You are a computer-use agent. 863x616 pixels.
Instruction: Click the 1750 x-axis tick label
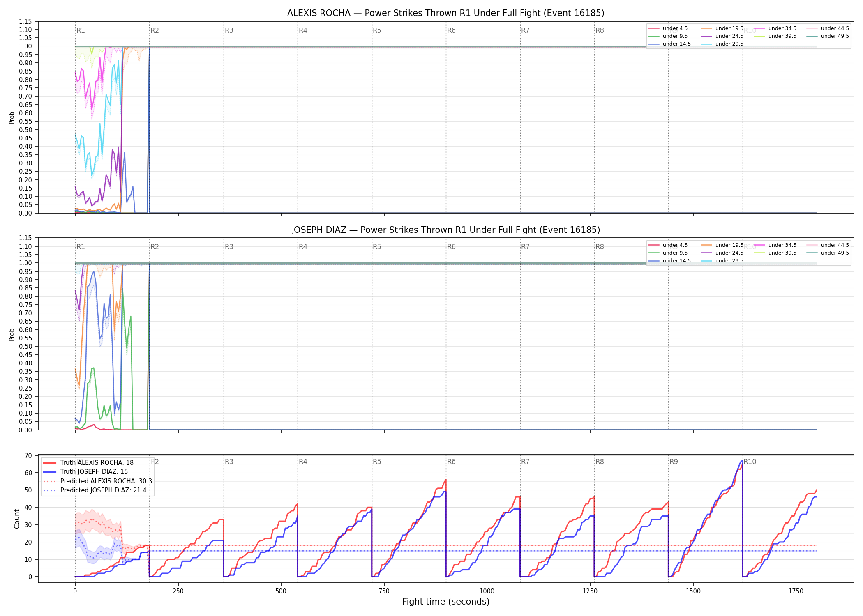click(796, 591)
